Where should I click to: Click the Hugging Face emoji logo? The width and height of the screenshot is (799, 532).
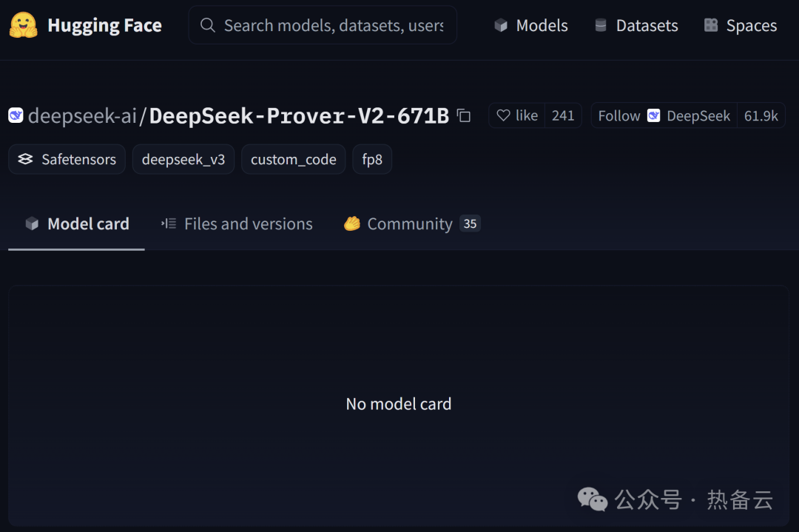click(x=24, y=25)
